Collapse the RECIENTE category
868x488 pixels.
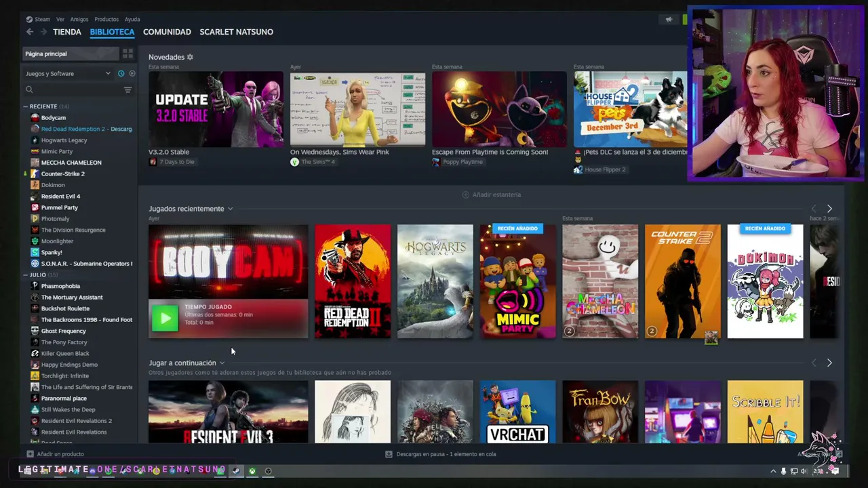tap(25, 106)
